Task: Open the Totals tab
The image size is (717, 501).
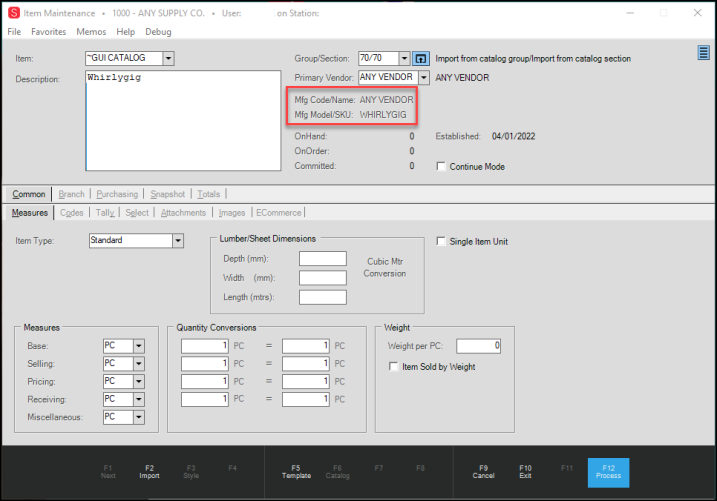Action: [209, 194]
